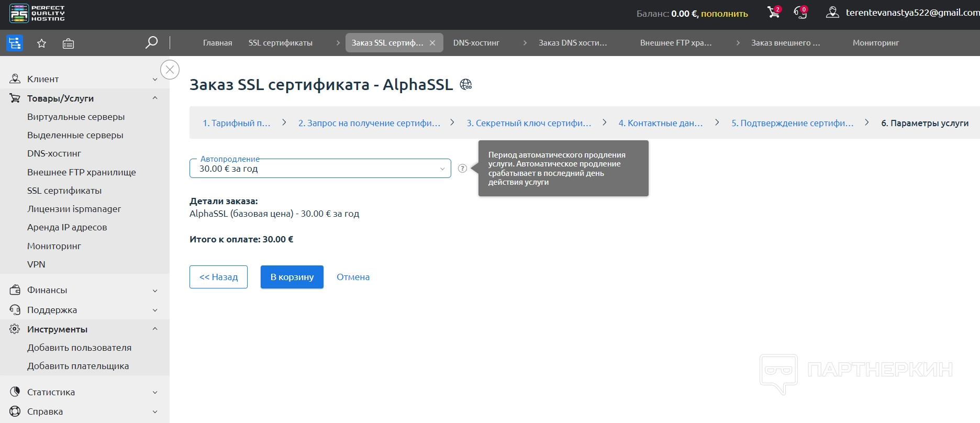980x423 pixels.
Task: Collapse the sidebar with the round X button
Action: 170,70
